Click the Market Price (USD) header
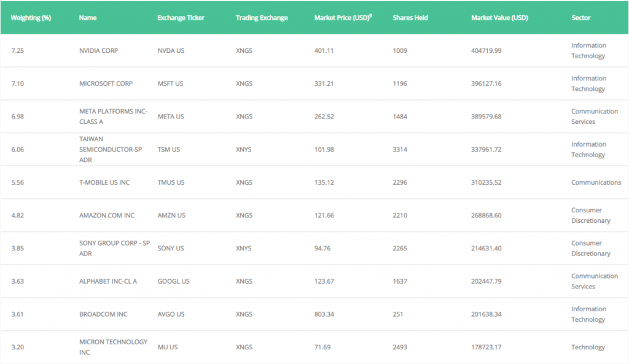The height and width of the screenshot is (364, 629). point(343,18)
